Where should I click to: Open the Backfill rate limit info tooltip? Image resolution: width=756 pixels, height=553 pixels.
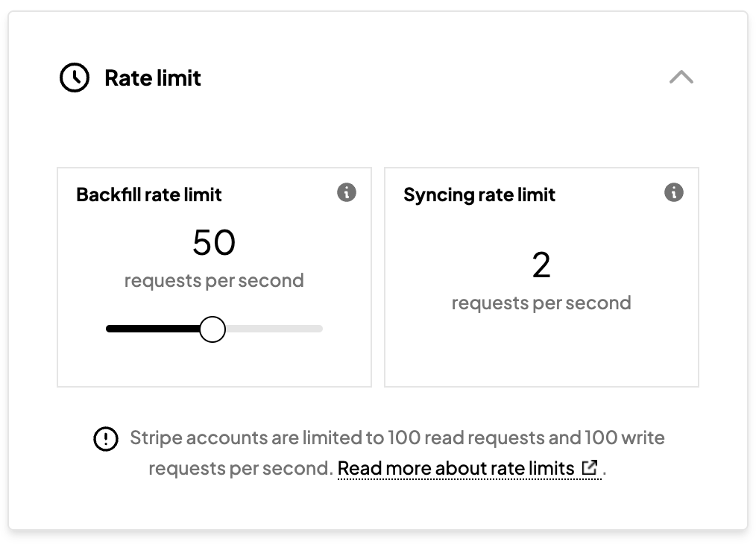(346, 192)
